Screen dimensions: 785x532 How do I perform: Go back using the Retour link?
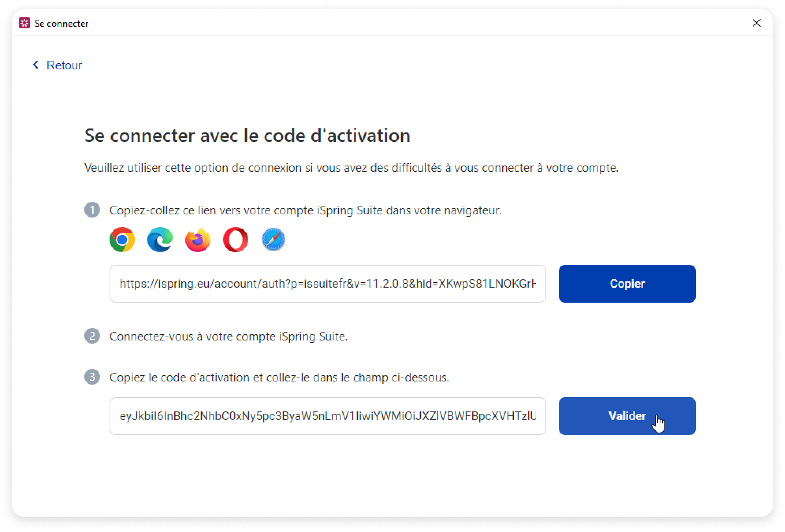point(64,65)
